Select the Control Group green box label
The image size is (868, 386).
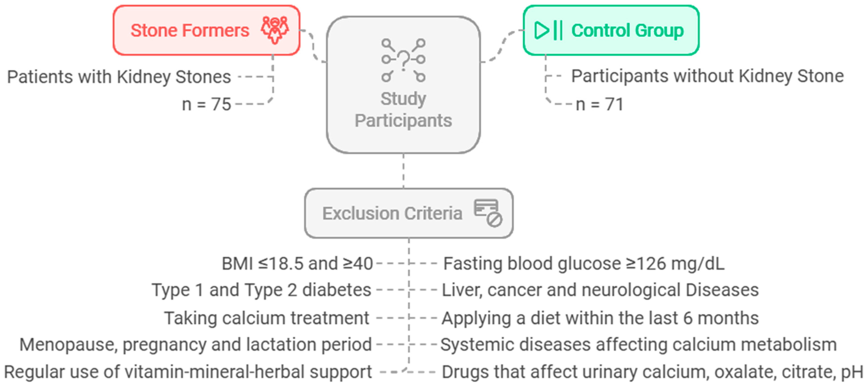tap(627, 30)
